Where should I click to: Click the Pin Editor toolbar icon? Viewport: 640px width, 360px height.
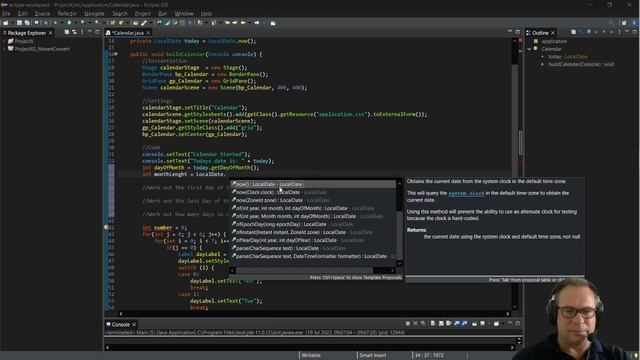pyautogui.click(x=273, y=23)
